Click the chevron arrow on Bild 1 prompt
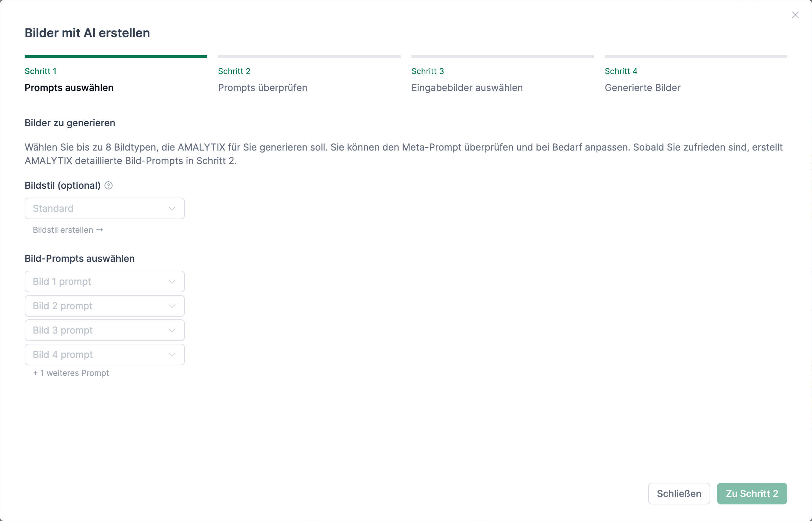812x521 pixels. coord(172,281)
